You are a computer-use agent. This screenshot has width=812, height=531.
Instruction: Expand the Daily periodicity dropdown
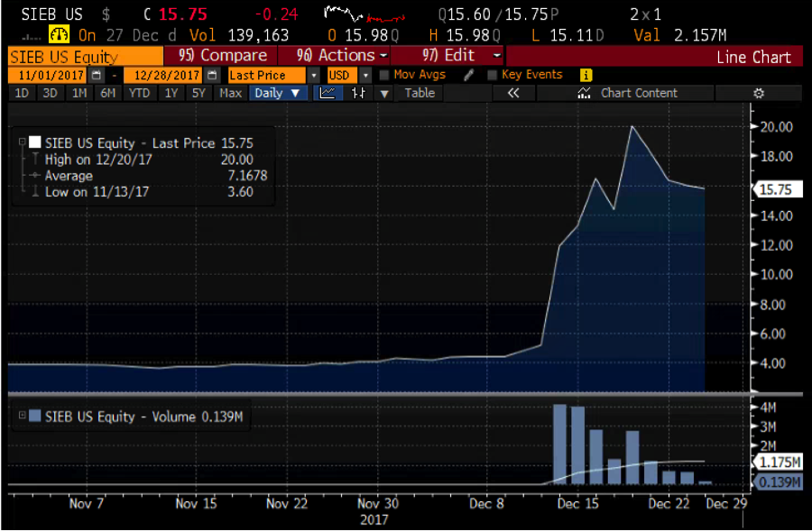tap(279, 93)
